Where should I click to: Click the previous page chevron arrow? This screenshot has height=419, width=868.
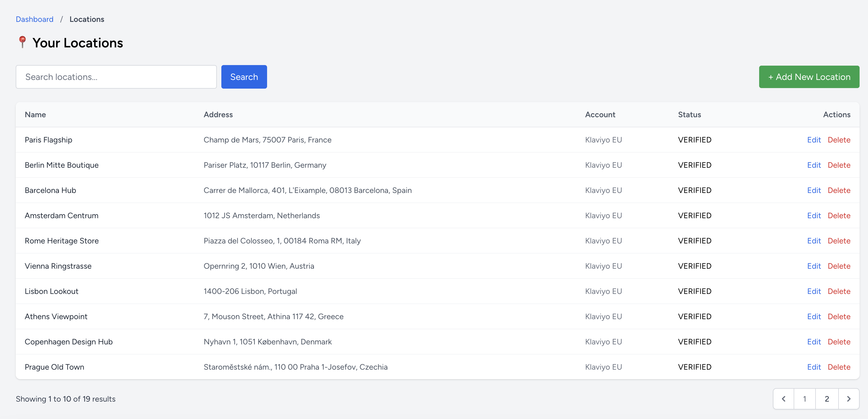784,399
